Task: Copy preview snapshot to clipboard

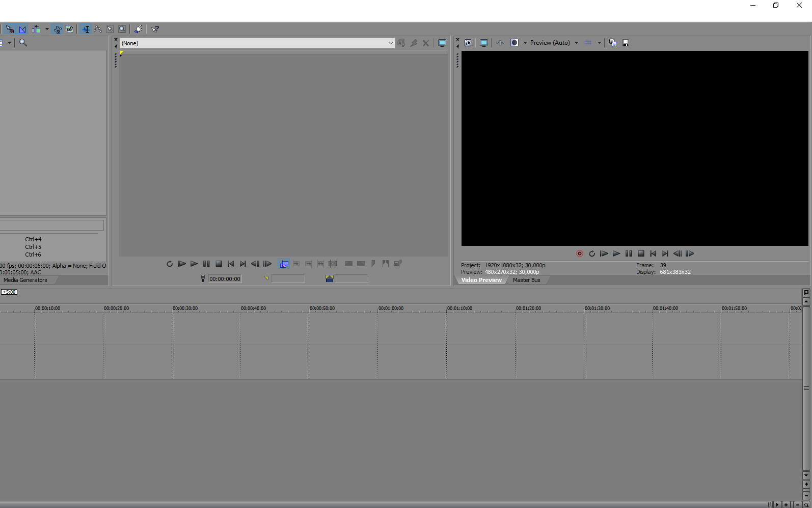Action: [x=613, y=43]
